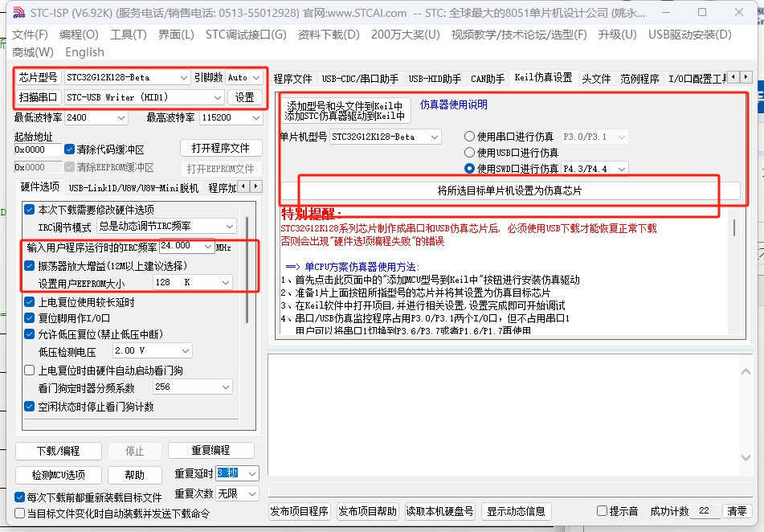Click 发布项目程序 button

[299, 512]
